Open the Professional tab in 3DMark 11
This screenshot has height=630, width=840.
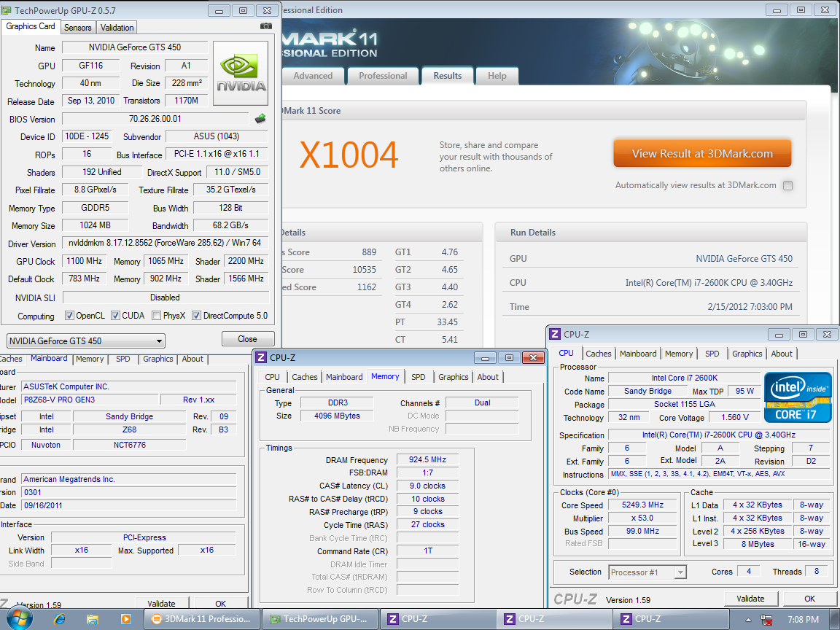tap(383, 76)
